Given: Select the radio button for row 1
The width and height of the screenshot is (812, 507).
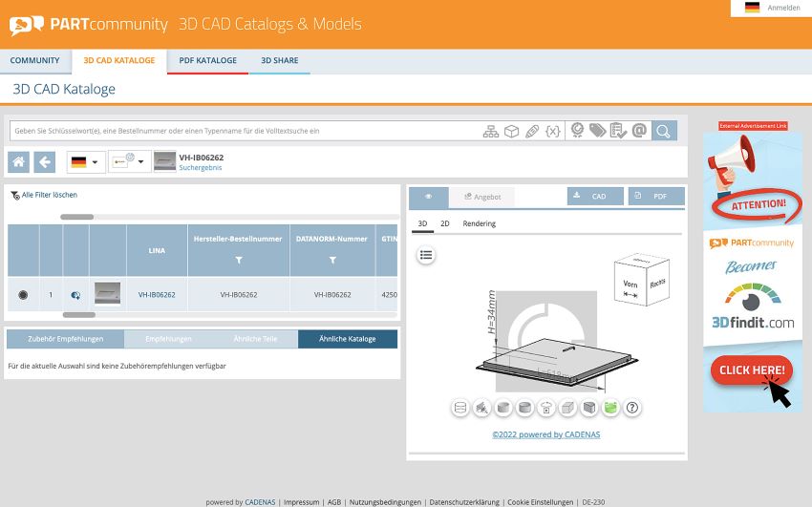Looking at the screenshot, I should pos(23,295).
